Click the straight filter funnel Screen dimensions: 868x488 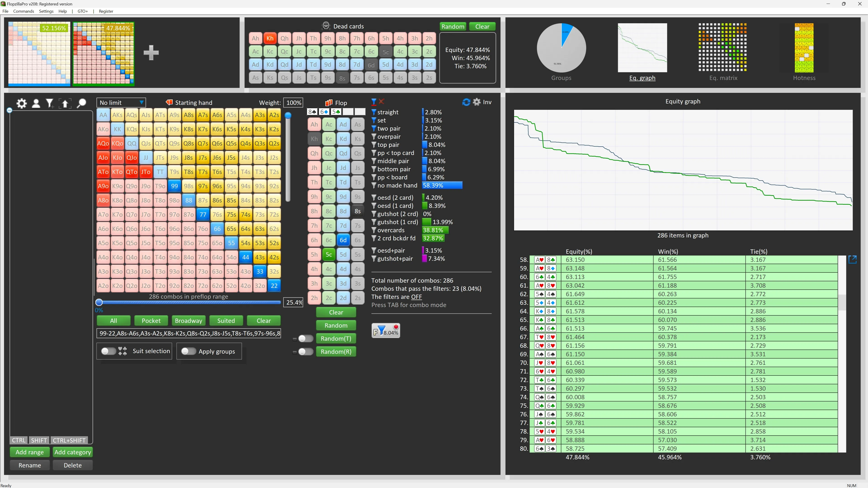[x=374, y=112]
